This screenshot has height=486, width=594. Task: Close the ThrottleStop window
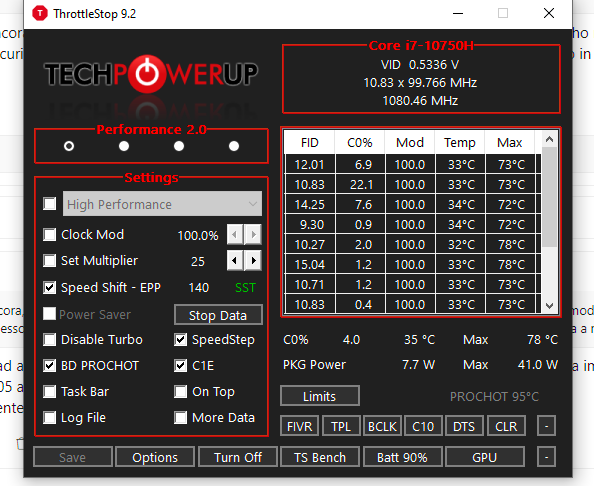click(549, 14)
